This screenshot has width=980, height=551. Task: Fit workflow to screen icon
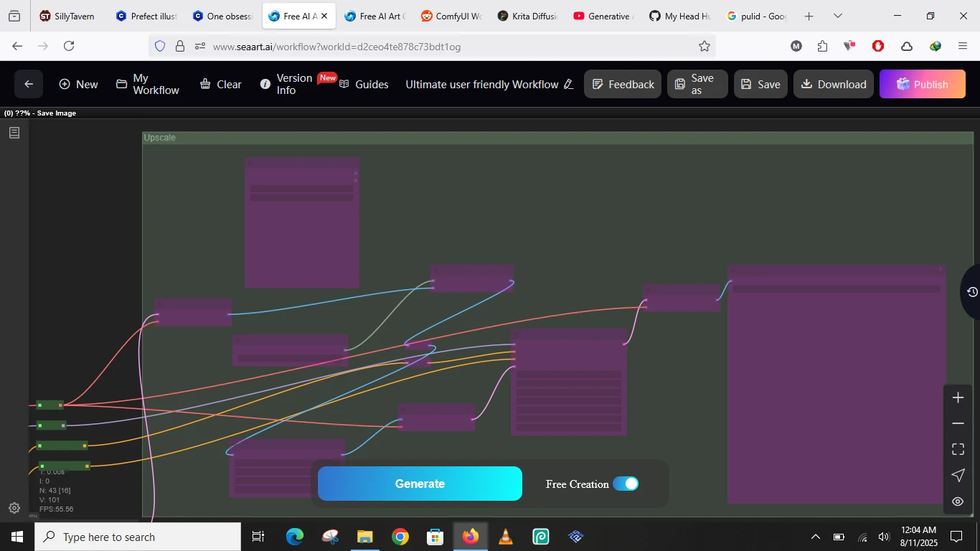coord(958,449)
